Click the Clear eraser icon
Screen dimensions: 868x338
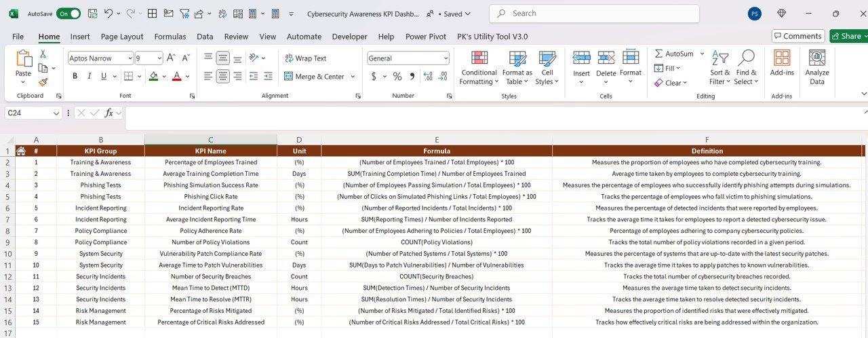tap(658, 83)
